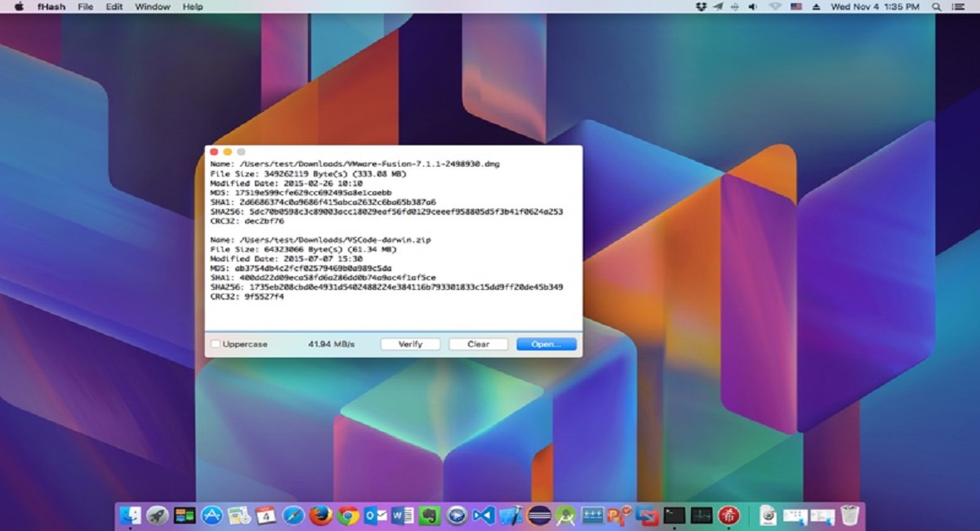Screen dimensions: 980x531
Task: Open Finder from the Dock
Action: point(130,515)
